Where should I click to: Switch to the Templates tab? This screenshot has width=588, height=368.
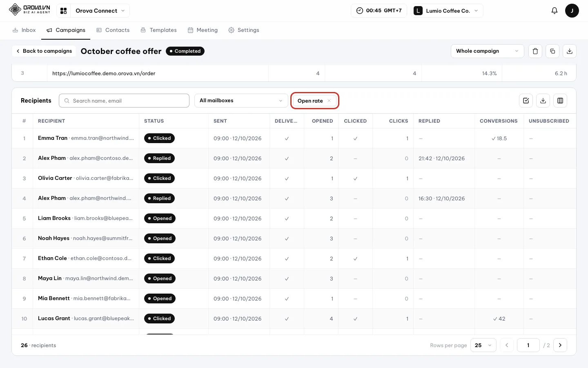pyautogui.click(x=158, y=30)
